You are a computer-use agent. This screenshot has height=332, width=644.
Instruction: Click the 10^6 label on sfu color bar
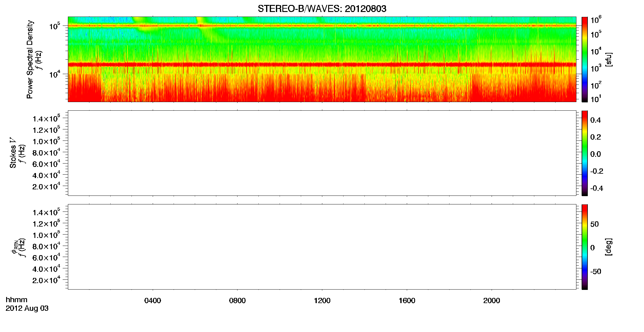click(x=596, y=20)
